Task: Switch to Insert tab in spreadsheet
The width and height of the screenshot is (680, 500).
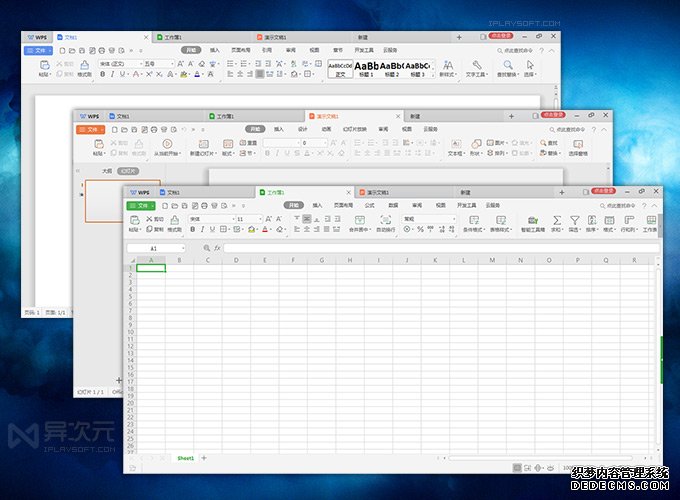Action: 317,205
